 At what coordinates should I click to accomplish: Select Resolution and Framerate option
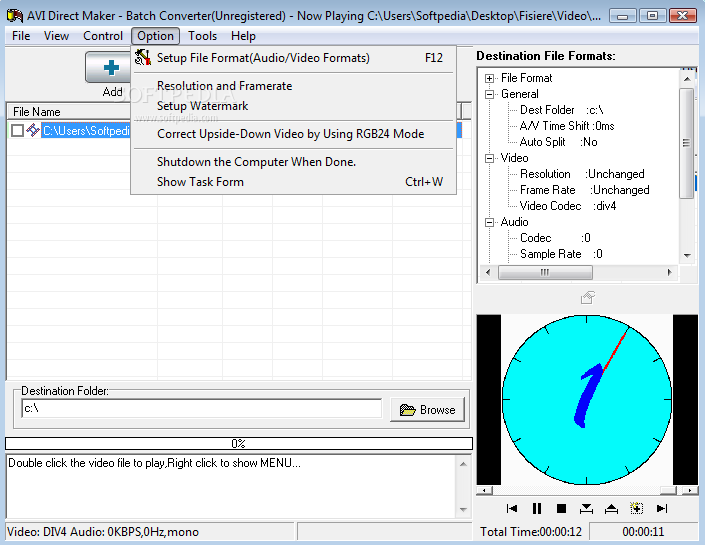pos(294,86)
